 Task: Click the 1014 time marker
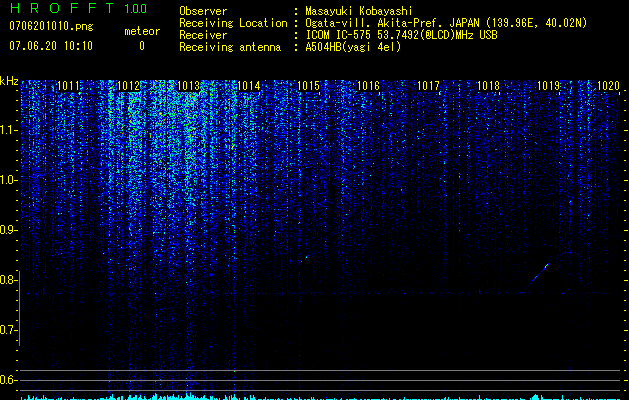[x=249, y=86]
